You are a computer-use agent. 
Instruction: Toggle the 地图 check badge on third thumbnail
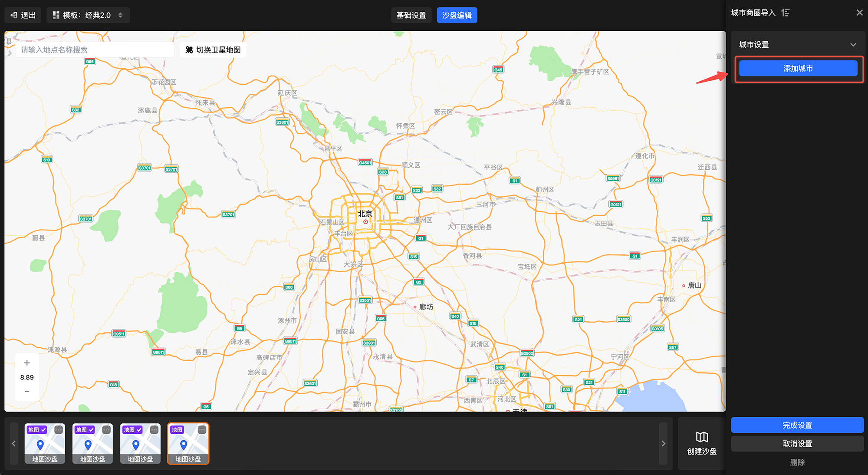(x=133, y=430)
